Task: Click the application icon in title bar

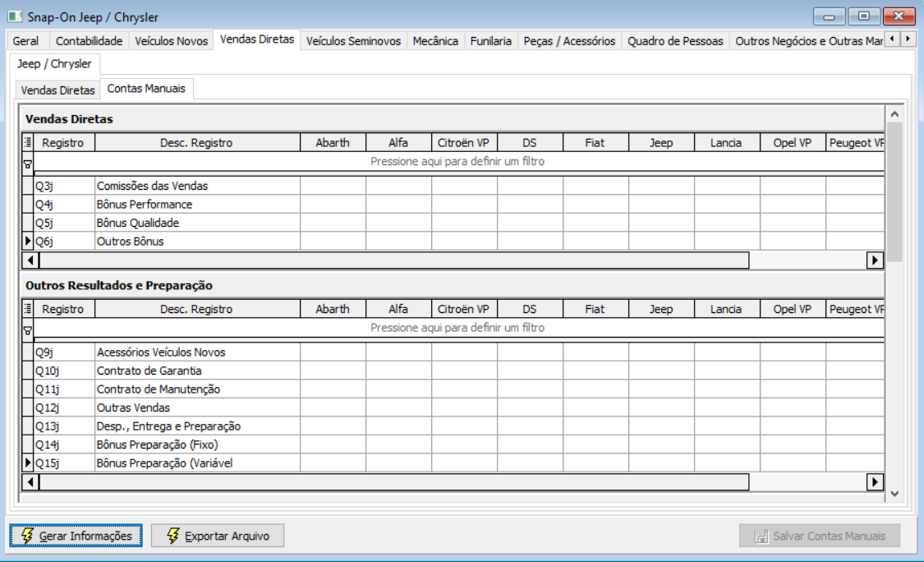Action: pos(15,16)
